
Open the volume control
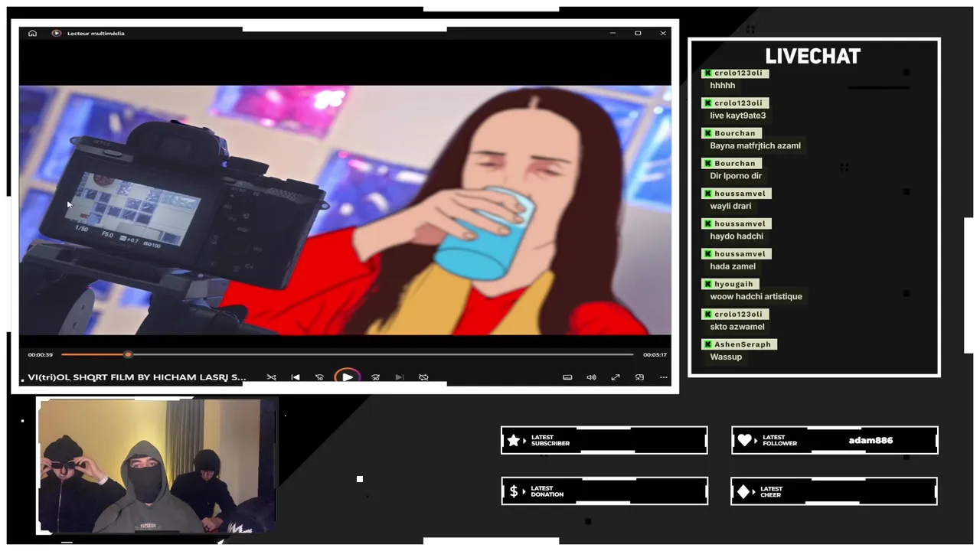coord(591,377)
